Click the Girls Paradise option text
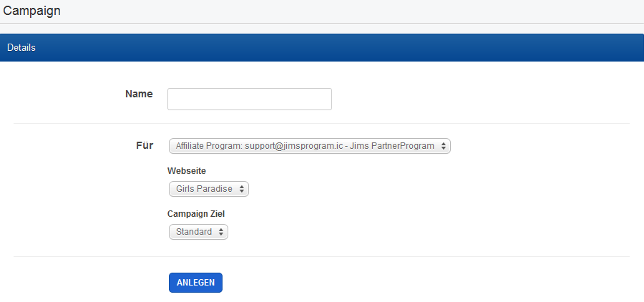This screenshot has height=302, width=644. [x=204, y=189]
